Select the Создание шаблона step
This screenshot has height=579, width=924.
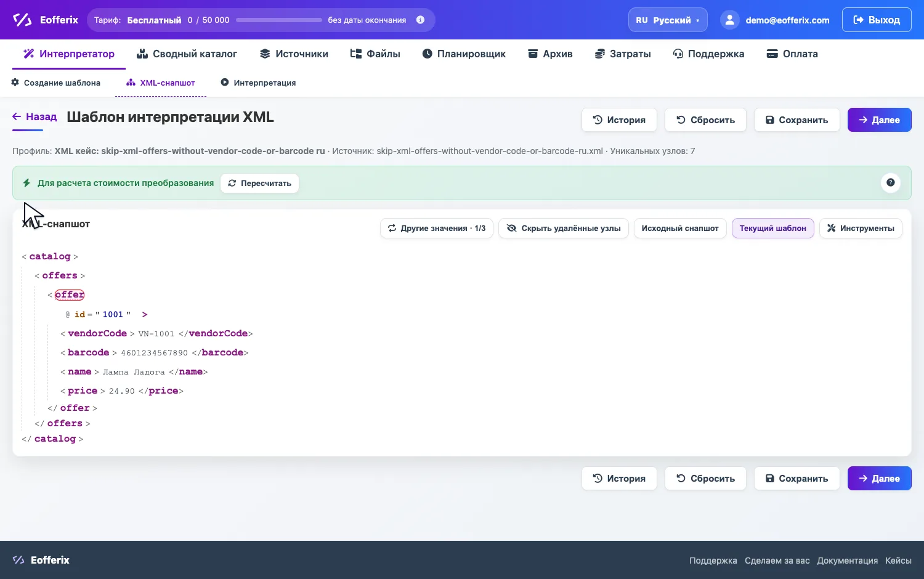coord(56,83)
